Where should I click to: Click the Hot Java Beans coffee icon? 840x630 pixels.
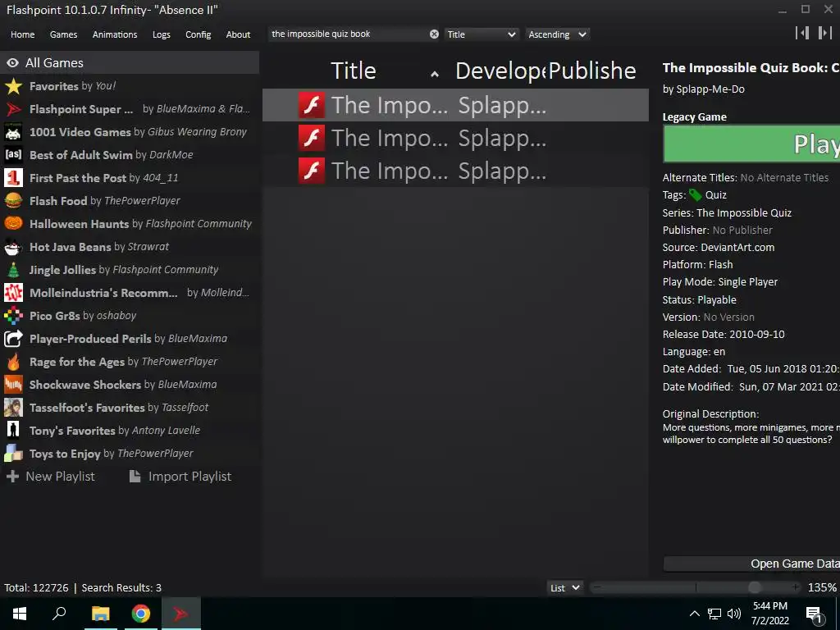(x=13, y=247)
